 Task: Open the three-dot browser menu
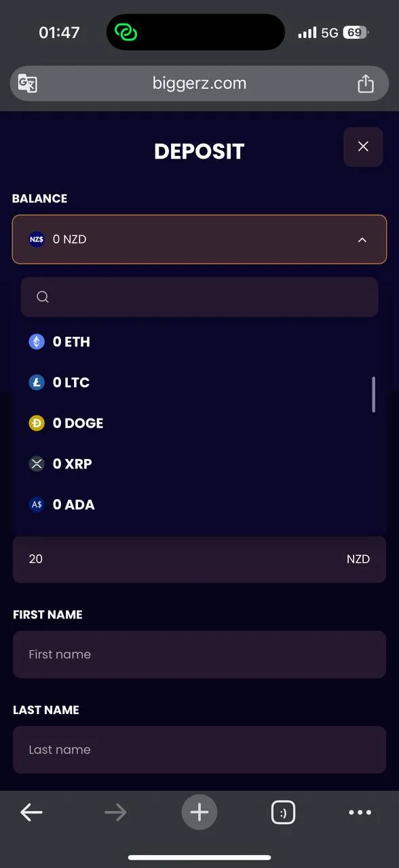360,812
